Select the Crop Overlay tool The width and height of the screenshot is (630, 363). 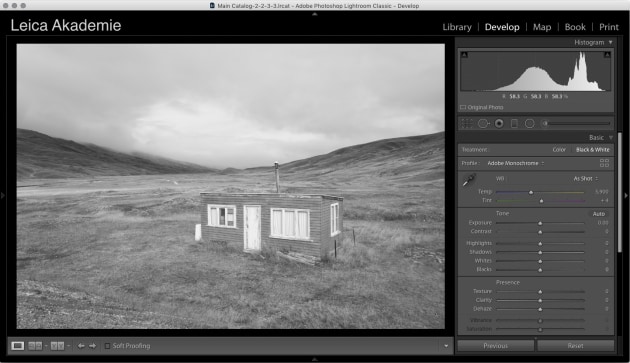(x=466, y=123)
